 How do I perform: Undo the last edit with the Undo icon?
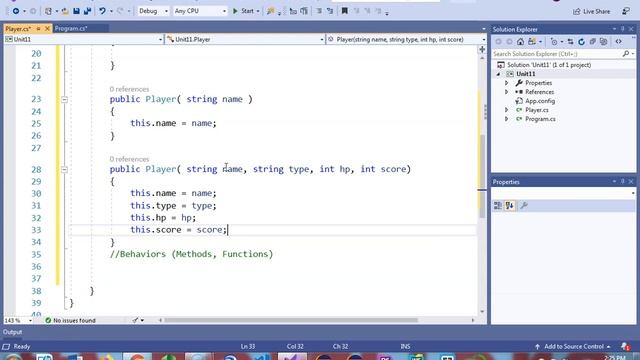102,11
